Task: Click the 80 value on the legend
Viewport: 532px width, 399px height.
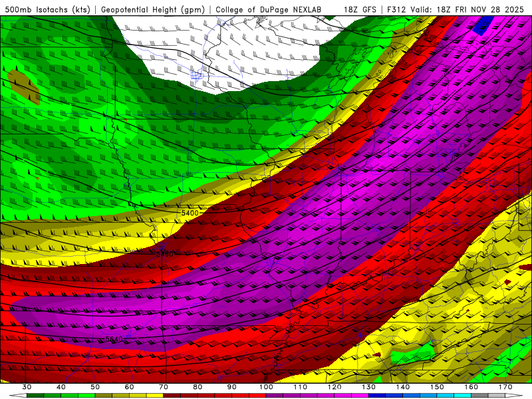Action: point(198,387)
